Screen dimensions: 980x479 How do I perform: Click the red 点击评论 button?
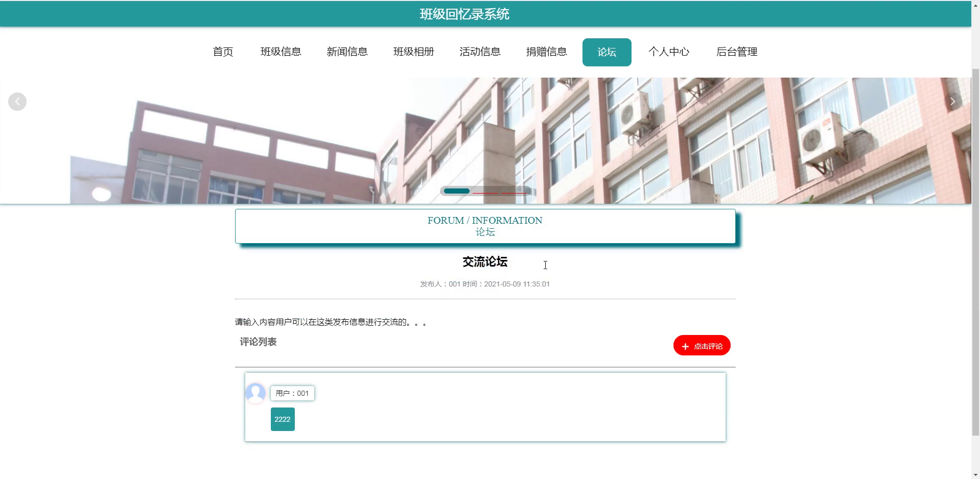pyautogui.click(x=702, y=345)
